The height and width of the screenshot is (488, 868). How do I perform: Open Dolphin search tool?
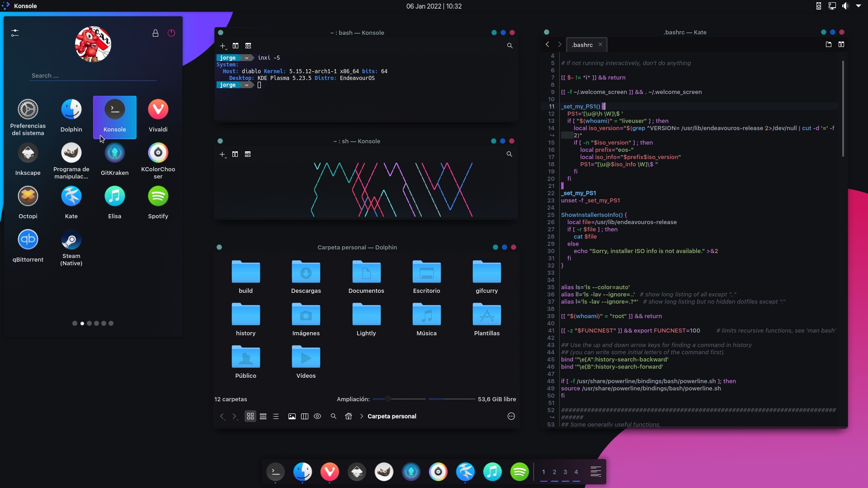(x=334, y=416)
